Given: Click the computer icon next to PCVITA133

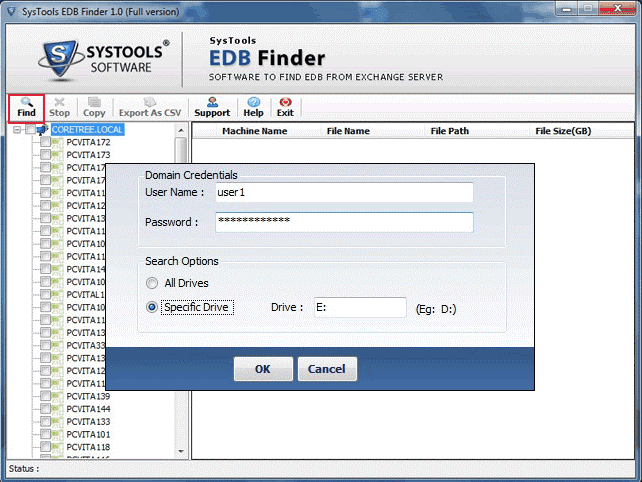Looking at the screenshot, I should 58,422.
